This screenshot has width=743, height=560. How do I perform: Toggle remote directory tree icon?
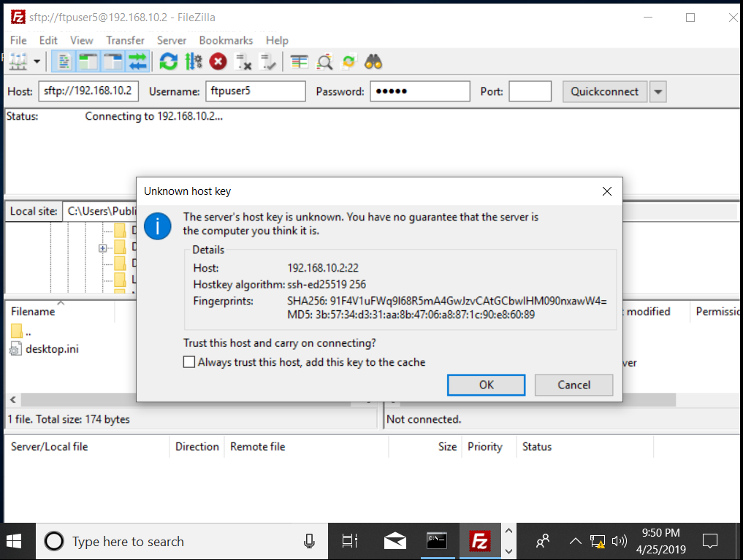tap(113, 61)
